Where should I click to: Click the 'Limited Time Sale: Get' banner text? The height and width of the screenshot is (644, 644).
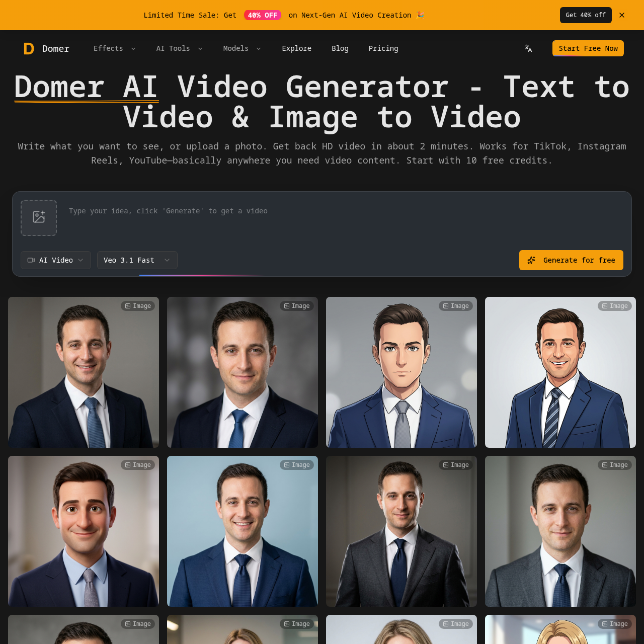(x=190, y=15)
